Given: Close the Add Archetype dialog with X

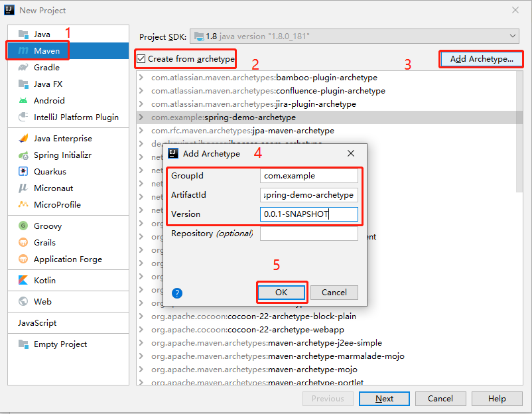Looking at the screenshot, I should pos(351,153).
